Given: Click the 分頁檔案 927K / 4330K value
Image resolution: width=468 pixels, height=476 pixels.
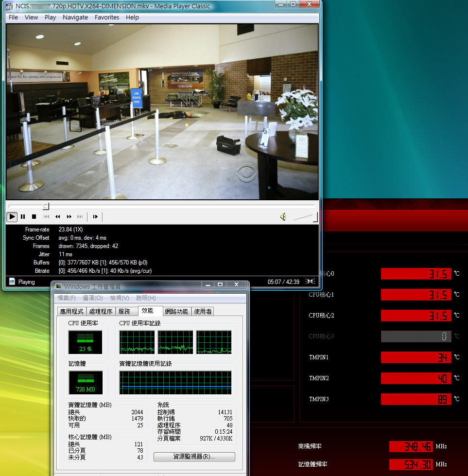Looking at the screenshot, I should point(216,439).
